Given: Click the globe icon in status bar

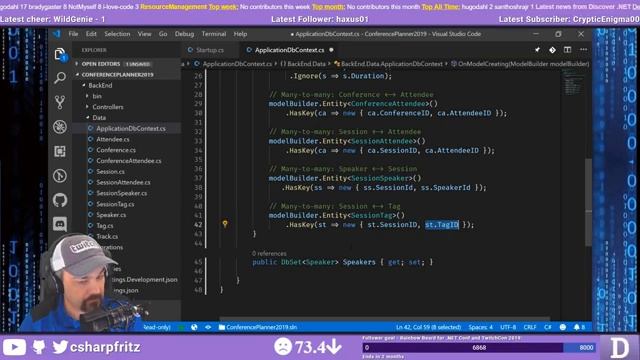Looking at the screenshot, I should [194, 327].
